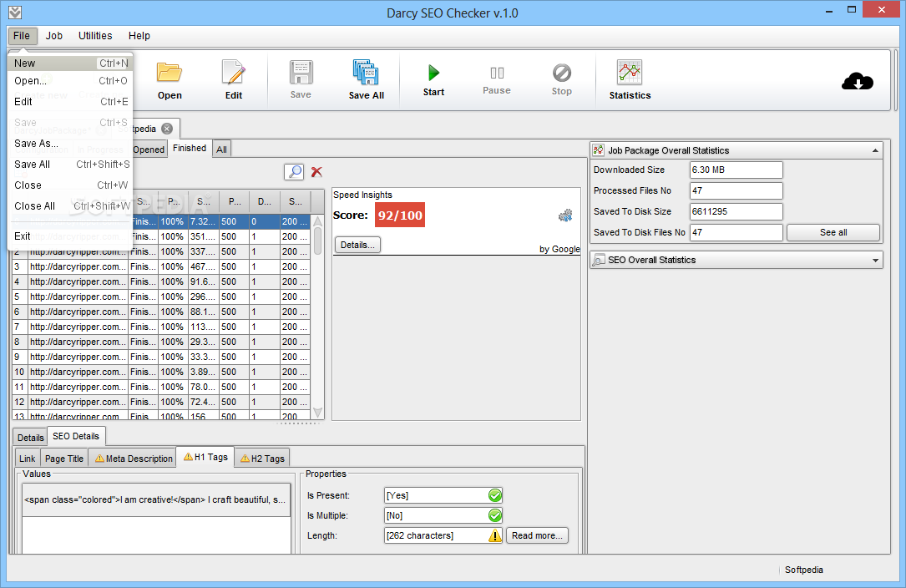Viewport: 906px width, 588px height.
Task: Open the H1 Tags sub-tab
Action: (205, 457)
